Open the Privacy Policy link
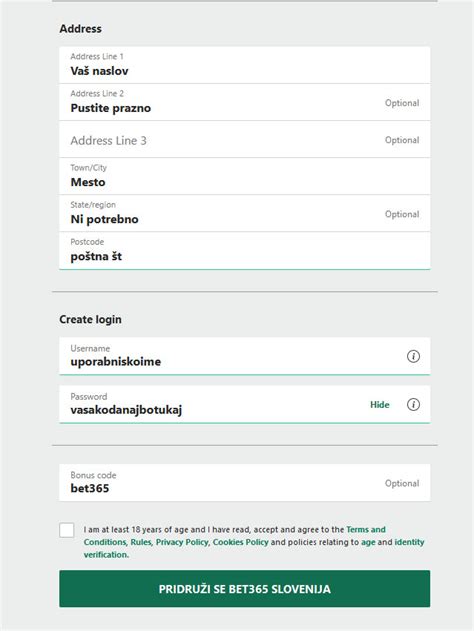The width and height of the screenshot is (474, 631). [182, 542]
